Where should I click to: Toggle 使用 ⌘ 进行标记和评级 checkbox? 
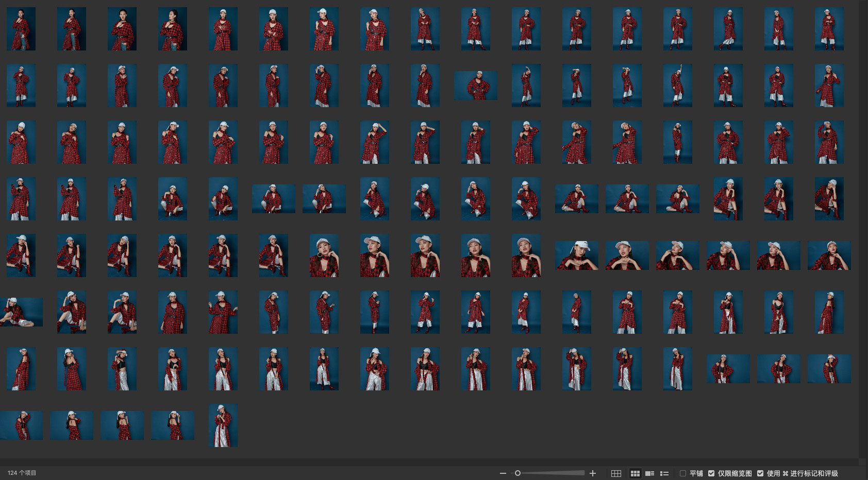point(760,473)
